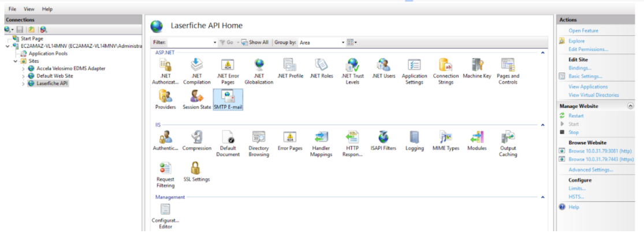The height and width of the screenshot is (237, 644).
Task: Collapse the Management group section
Action: 542,197
